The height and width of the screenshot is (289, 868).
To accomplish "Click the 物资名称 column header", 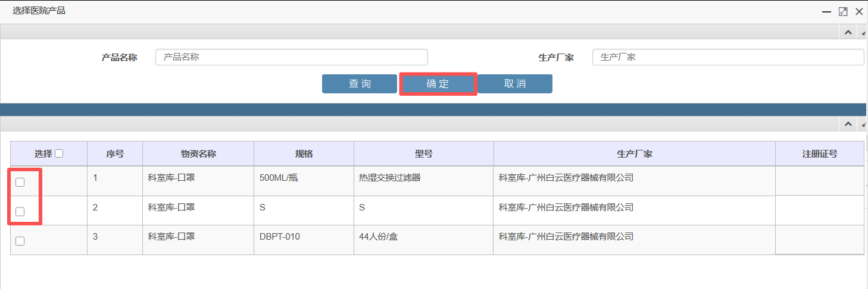I will click(198, 153).
